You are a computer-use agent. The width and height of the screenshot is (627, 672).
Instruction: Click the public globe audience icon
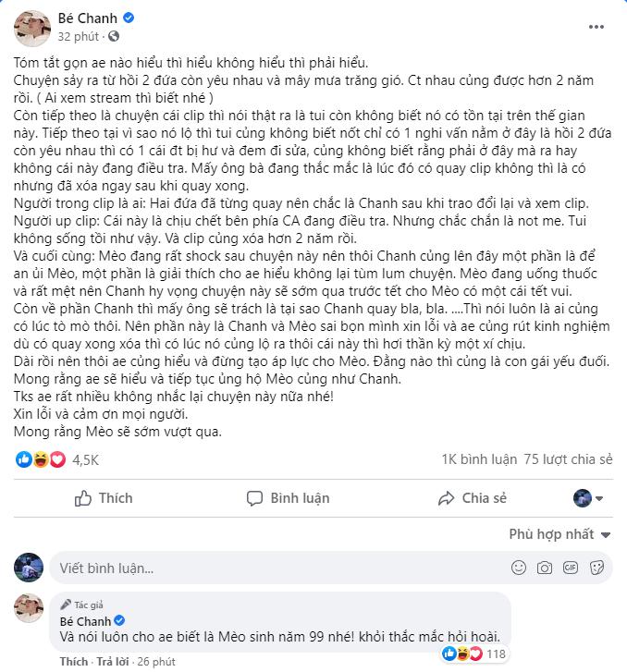click(x=114, y=37)
